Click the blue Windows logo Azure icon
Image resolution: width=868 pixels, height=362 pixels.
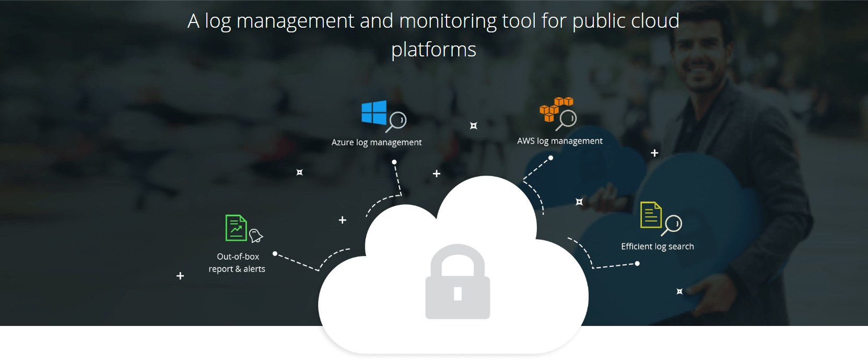[374, 113]
